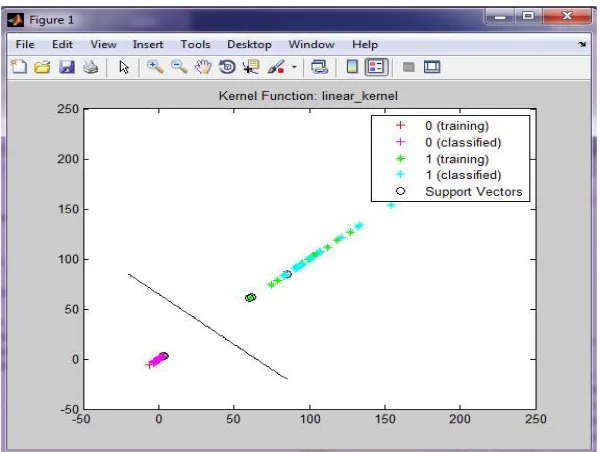This screenshot has width=600, height=452.
Task: Maximize the Figure 1 window
Action: click(x=528, y=16)
